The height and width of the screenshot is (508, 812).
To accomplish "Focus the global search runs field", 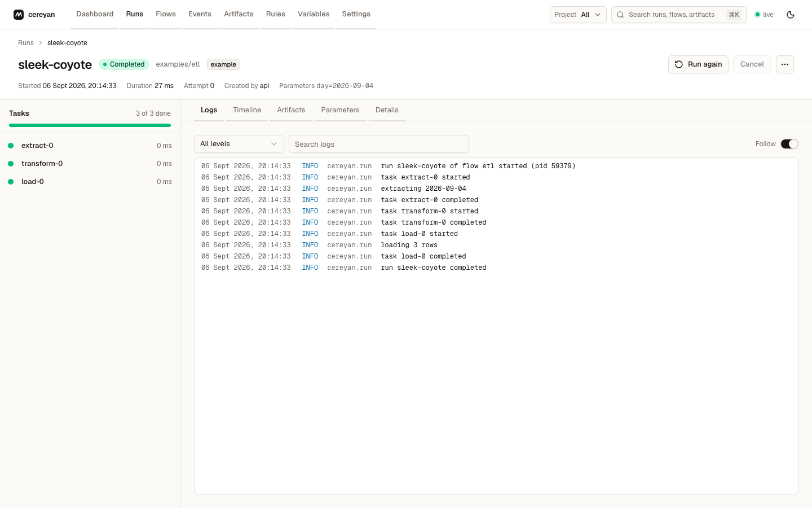I will (x=679, y=15).
